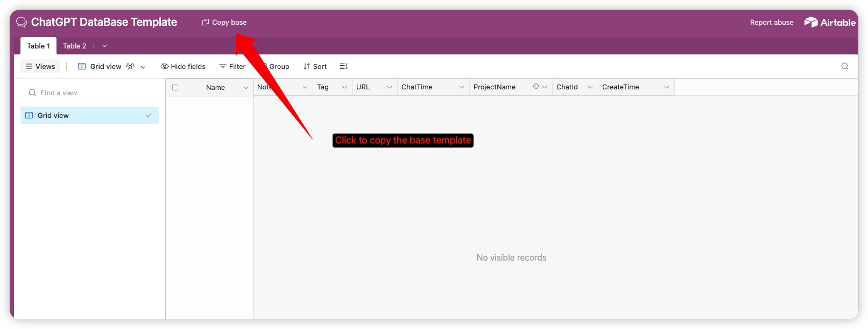Open the Hide fields menu
Image resolution: width=868 pixels, height=329 pixels.
183,66
